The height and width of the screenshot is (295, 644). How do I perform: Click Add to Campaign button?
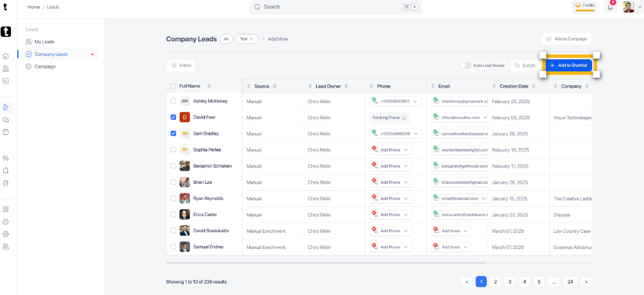(x=566, y=39)
